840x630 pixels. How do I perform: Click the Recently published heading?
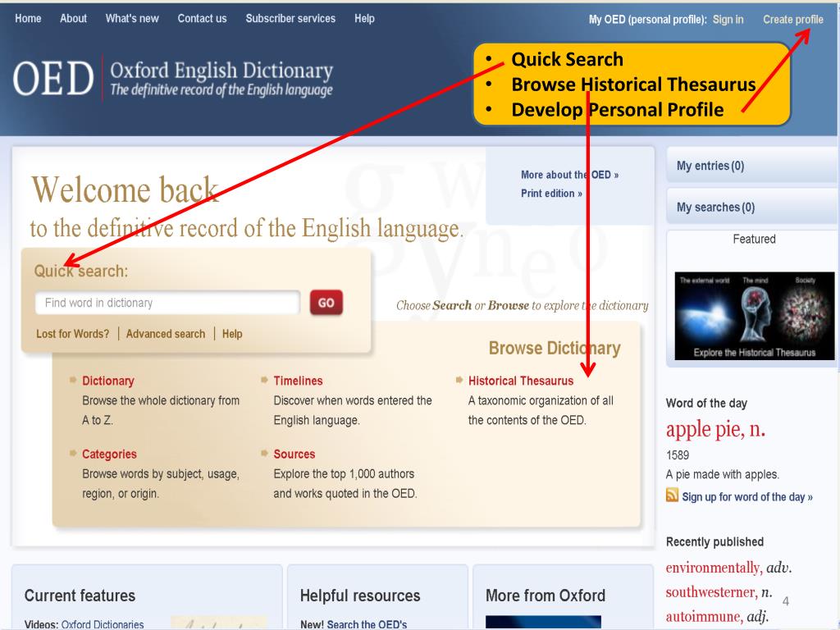714,541
